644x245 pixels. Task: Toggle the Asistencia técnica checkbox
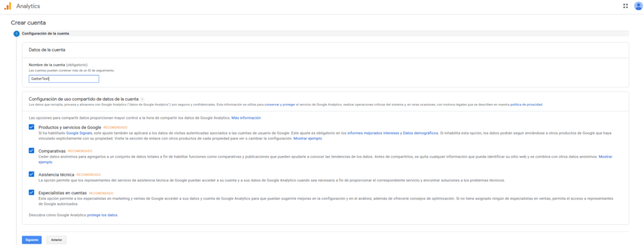[31, 174]
